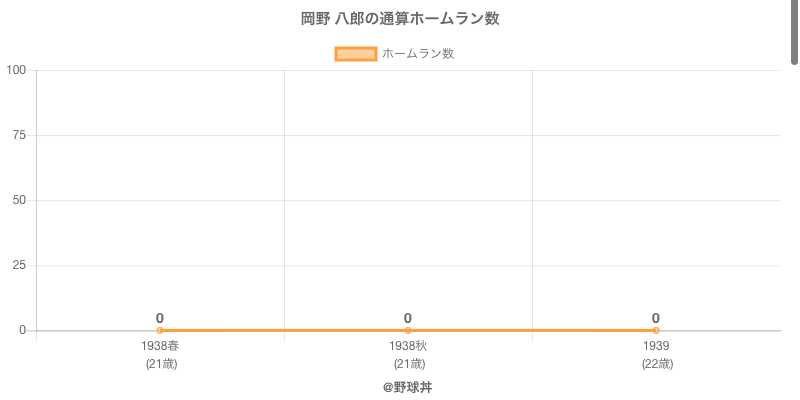Click the 0 value label above 1938春
The height and width of the screenshot is (400, 800).
(160, 318)
